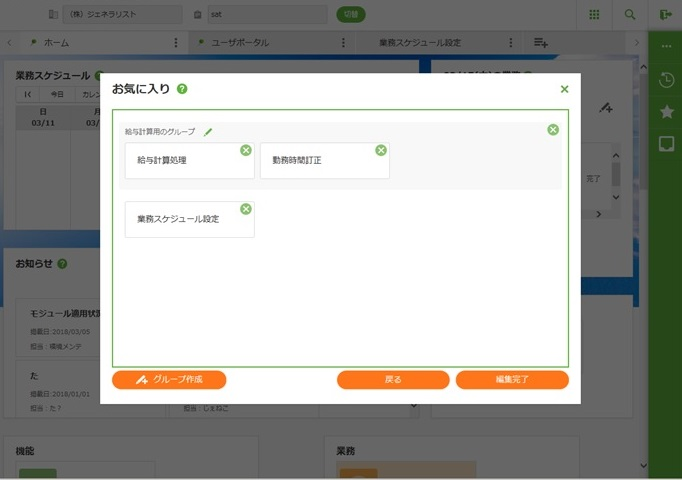The height and width of the screenshot is (480, 682).
Task: Open 業務スケジュール設定 tab options menu
Action: [511, 43]
